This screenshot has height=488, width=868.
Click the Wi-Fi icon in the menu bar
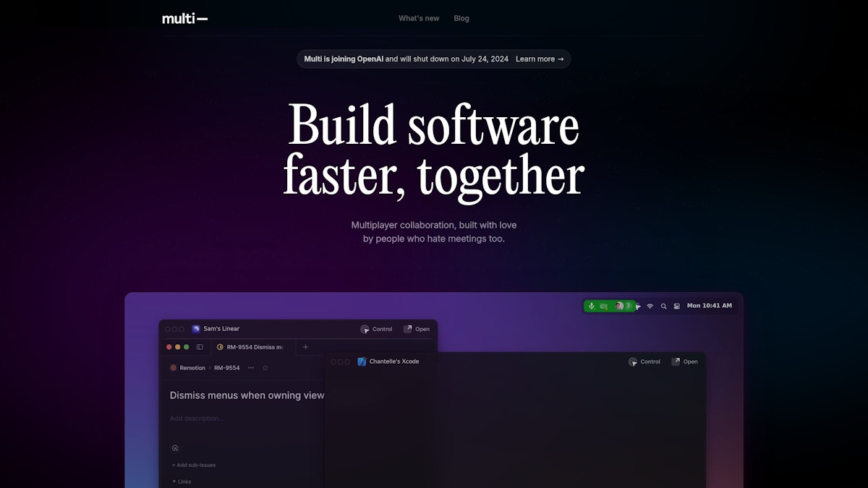649,306
